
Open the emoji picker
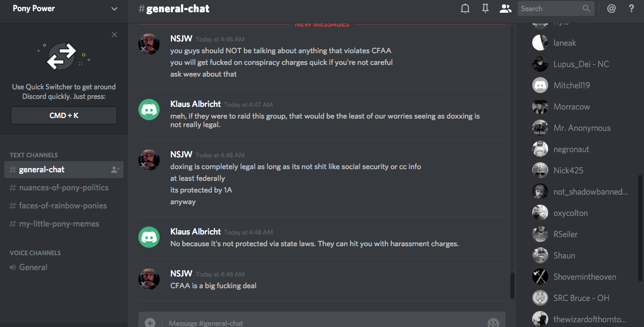(493, 322)
